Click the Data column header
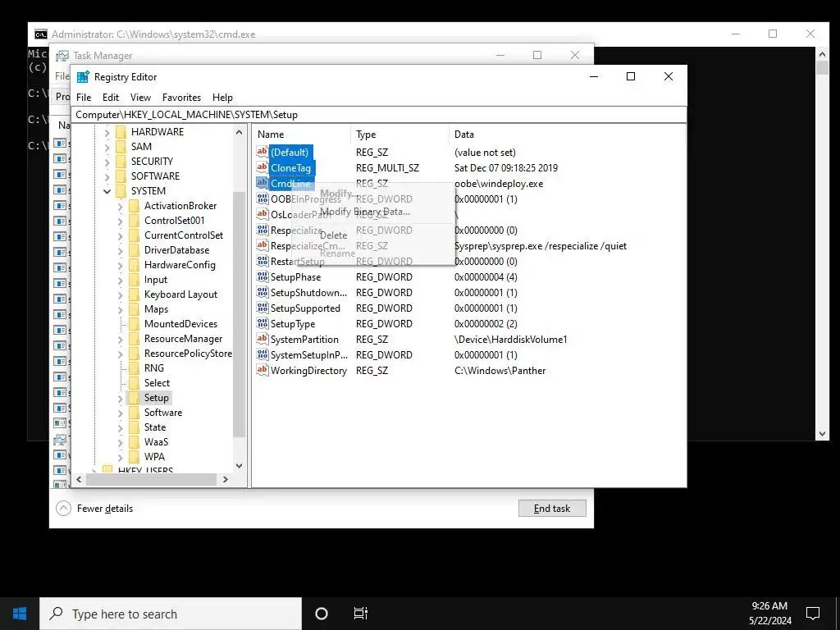Screen dimensions: 840x630 [567, 135]
